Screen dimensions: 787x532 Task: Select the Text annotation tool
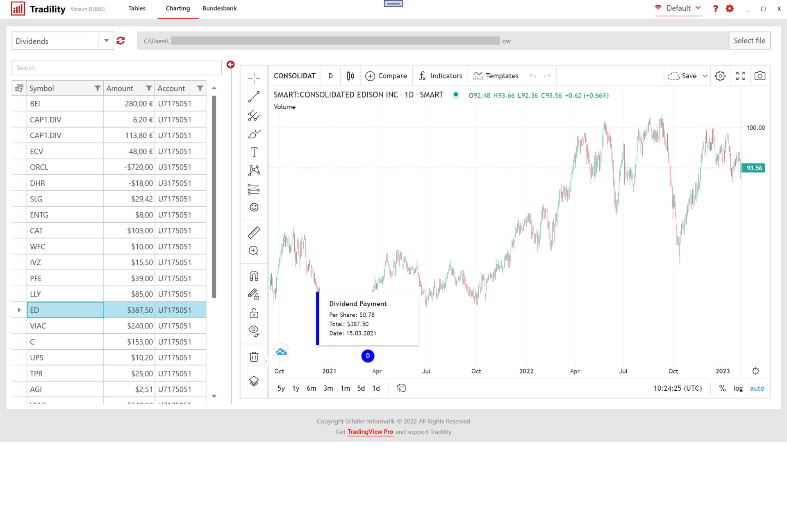pyautogui.click(x=254, y=152)
